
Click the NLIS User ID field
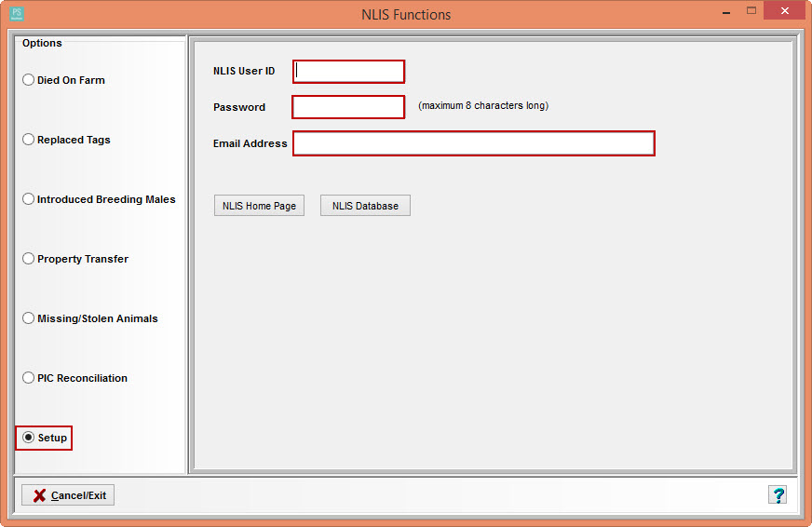point(348,72)
